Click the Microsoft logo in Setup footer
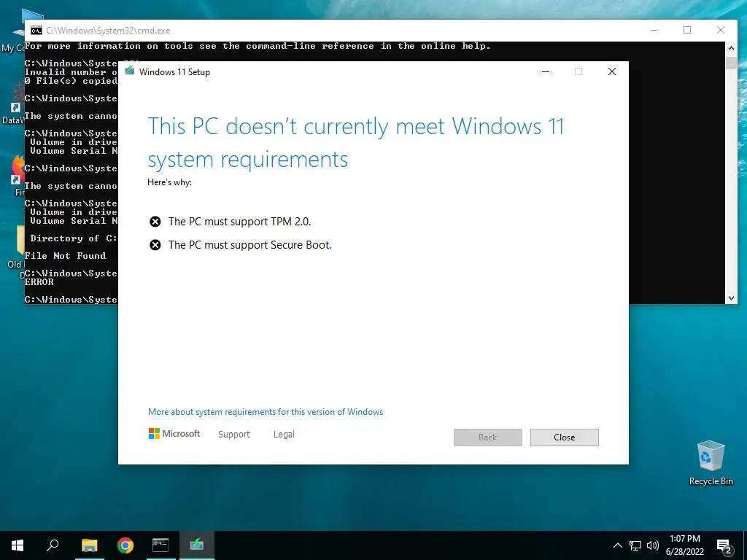The height and width of the screenshot is (560, 747). [174, 434]
